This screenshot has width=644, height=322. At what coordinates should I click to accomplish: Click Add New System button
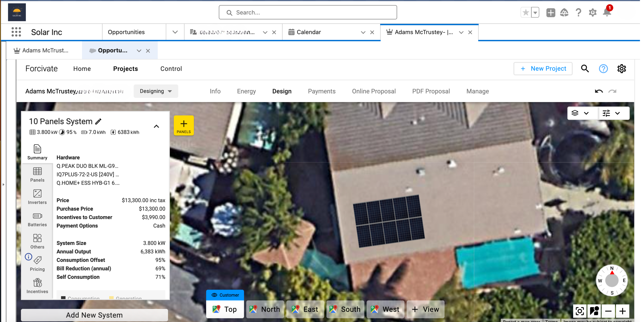point(94,315)
